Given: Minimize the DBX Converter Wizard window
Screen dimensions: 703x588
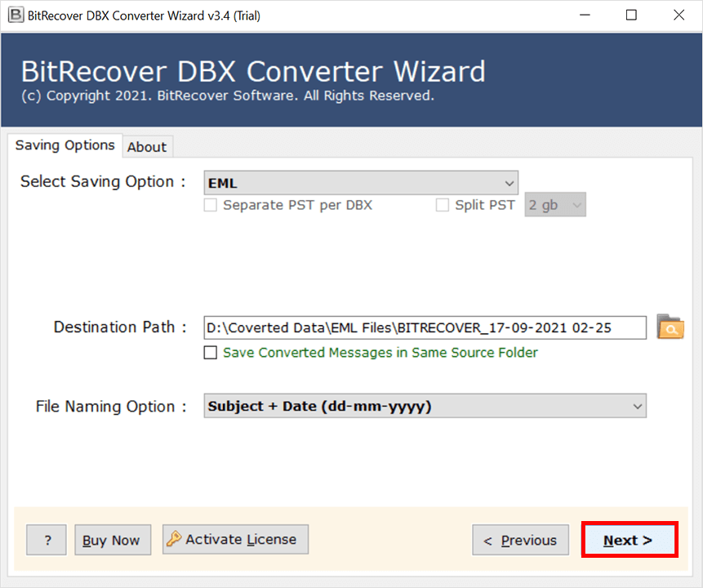Looking at the screenshot, I should 585,16.
